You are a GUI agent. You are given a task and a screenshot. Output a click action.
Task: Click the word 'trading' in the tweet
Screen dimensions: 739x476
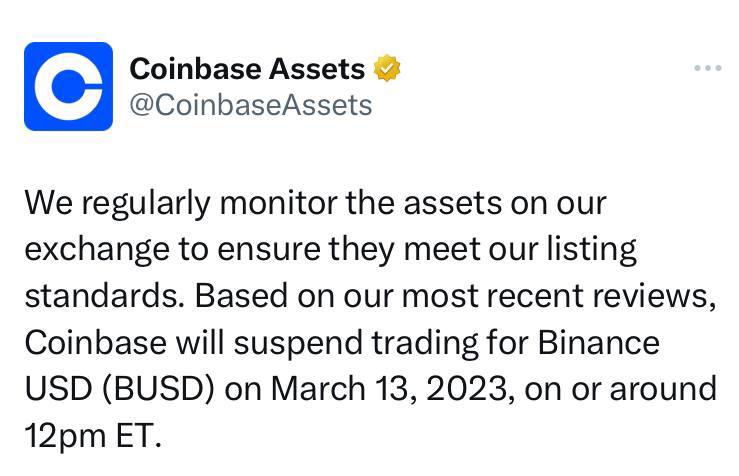(x=425, y=343)
